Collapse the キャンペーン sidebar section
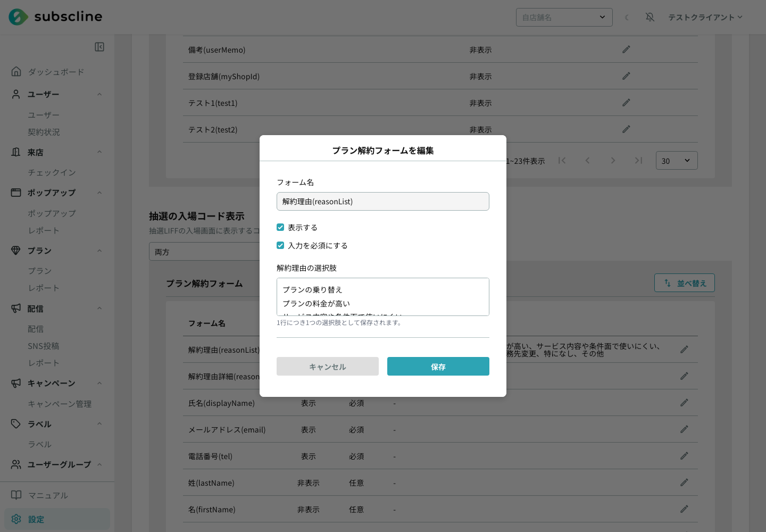This screenshot has width=766, height=532. click(x=99, y=383)
